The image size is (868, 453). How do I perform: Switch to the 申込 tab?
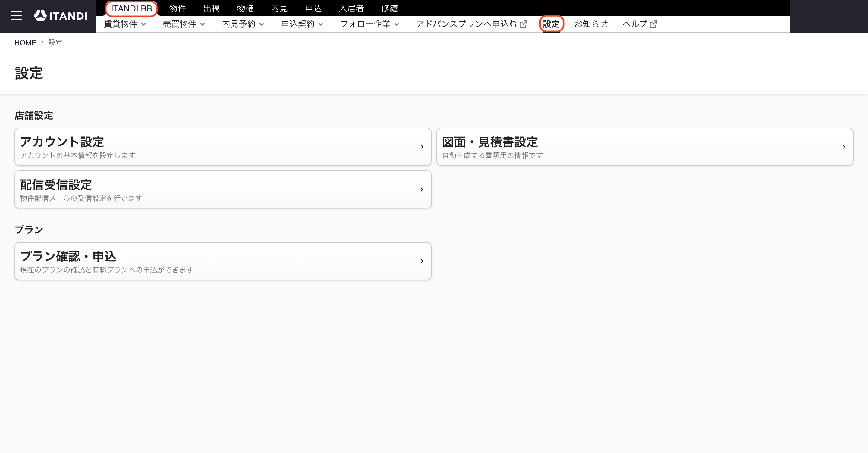click(313, 8)
